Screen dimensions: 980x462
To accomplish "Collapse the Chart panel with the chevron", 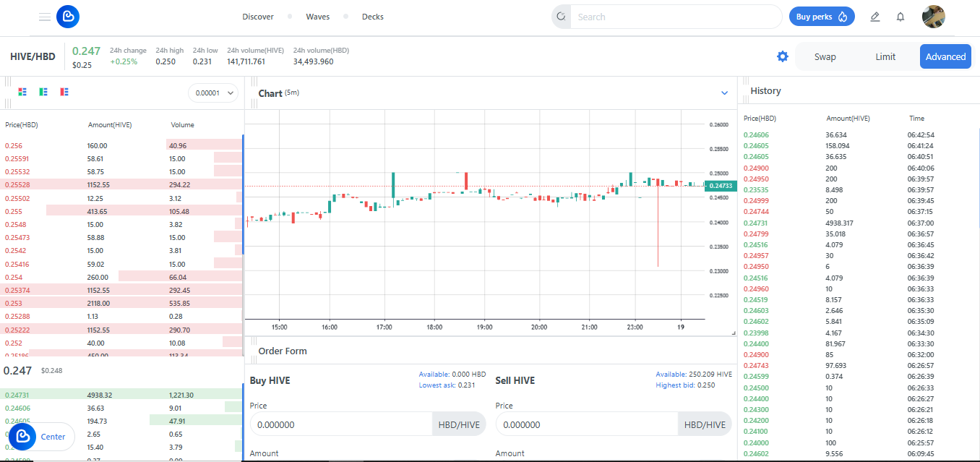I will click(x=725, y=93).
